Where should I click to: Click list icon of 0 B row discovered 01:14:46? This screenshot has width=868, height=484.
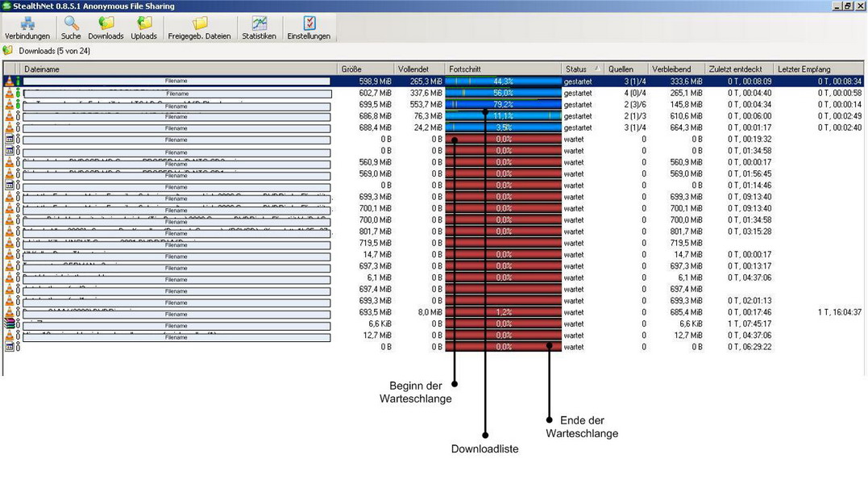10,185
